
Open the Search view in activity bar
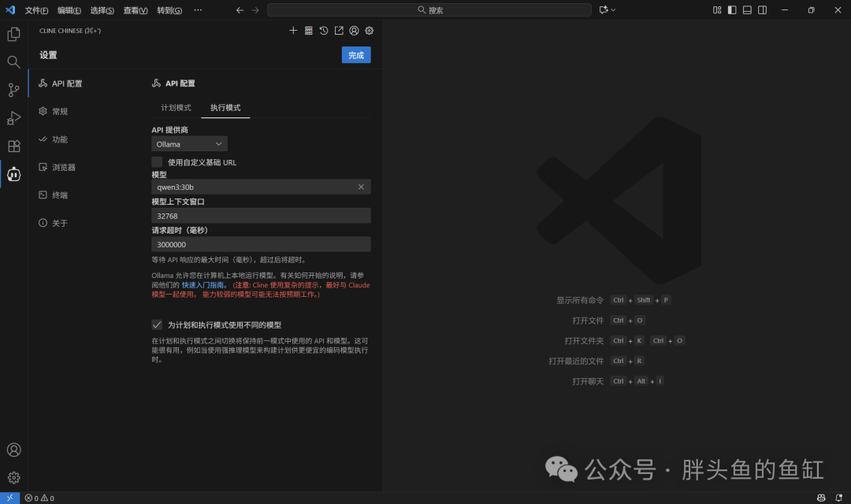(13, 62)
